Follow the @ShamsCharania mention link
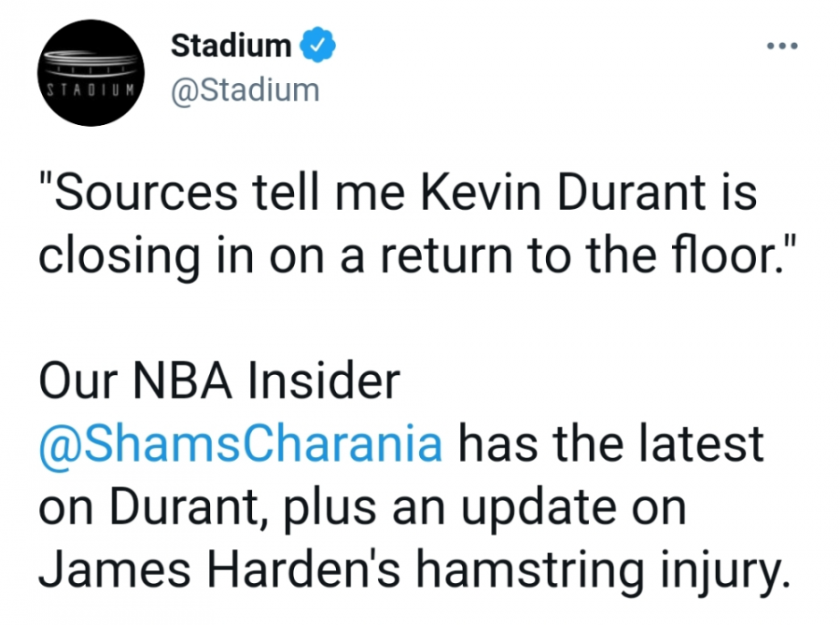840x625 pixels. pos(241,444)
